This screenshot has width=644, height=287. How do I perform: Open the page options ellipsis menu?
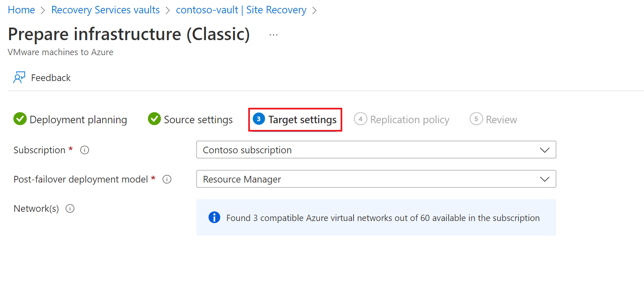point(273,34)
